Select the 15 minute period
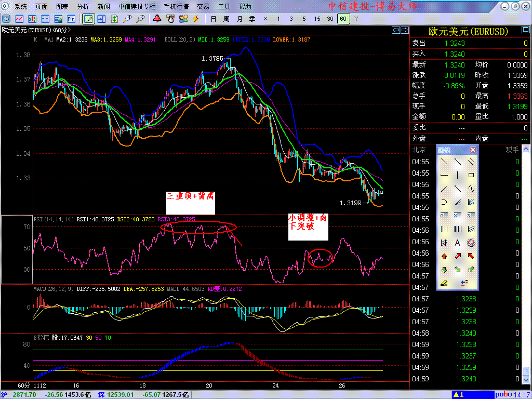 coord(317,19)
